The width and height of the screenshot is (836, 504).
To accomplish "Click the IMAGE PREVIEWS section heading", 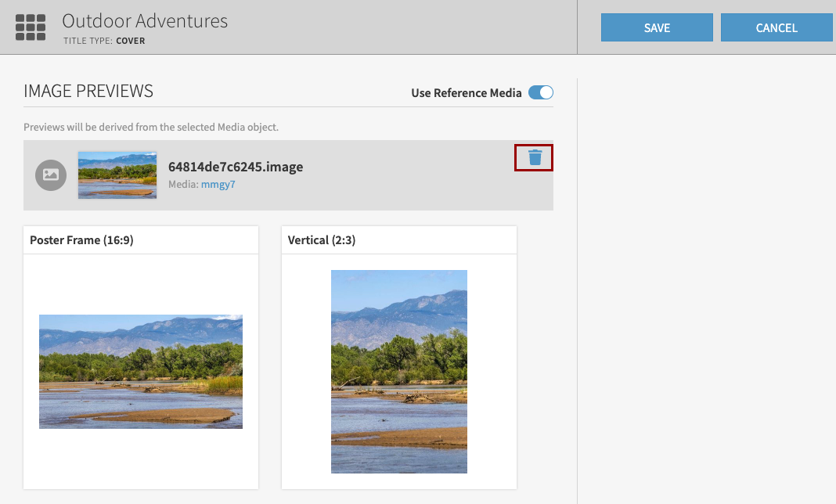I will coord(88,92).
